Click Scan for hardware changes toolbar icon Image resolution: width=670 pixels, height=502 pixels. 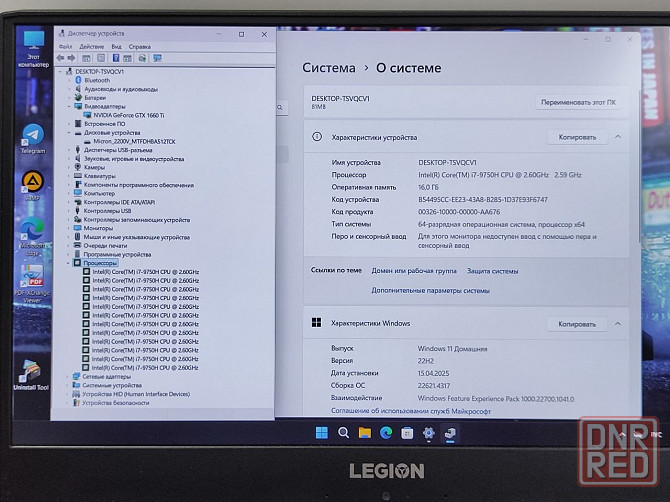pyautogui.click(x=142, y=58)
